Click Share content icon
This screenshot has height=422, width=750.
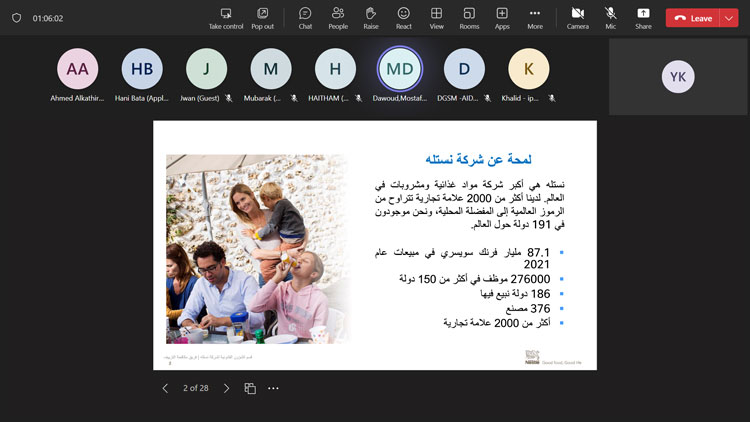(x=643, y=17)
